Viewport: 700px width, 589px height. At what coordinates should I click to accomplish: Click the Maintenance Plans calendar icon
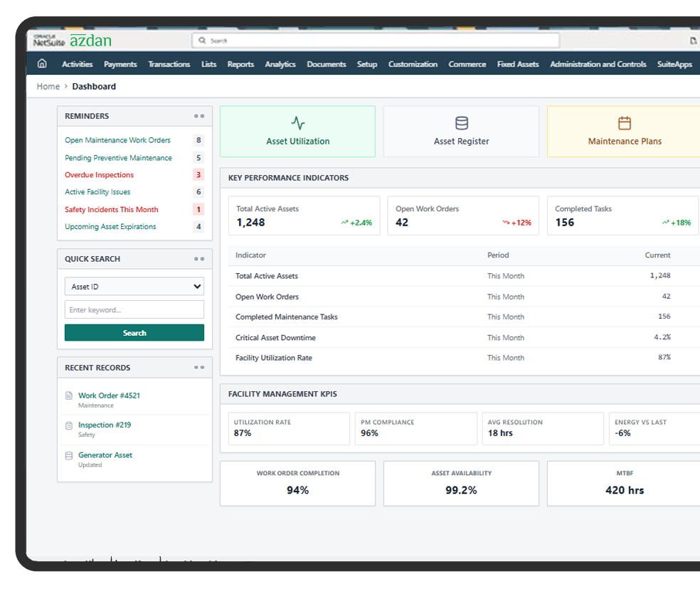(x=624, y=123)
